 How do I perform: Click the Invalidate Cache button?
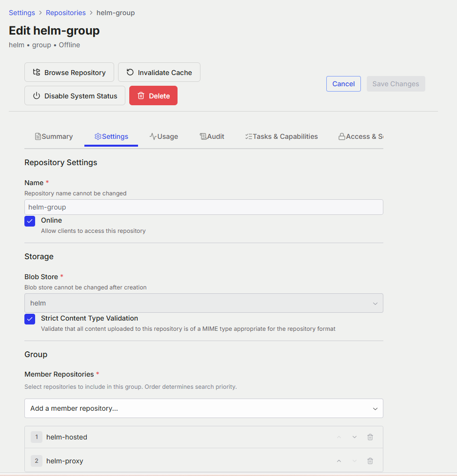point(159,72)
